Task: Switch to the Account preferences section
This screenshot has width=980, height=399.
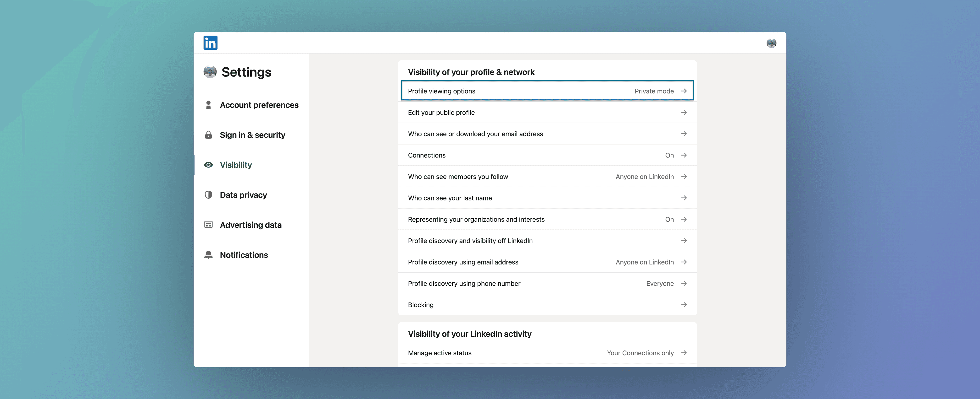Action: point(259,105)
